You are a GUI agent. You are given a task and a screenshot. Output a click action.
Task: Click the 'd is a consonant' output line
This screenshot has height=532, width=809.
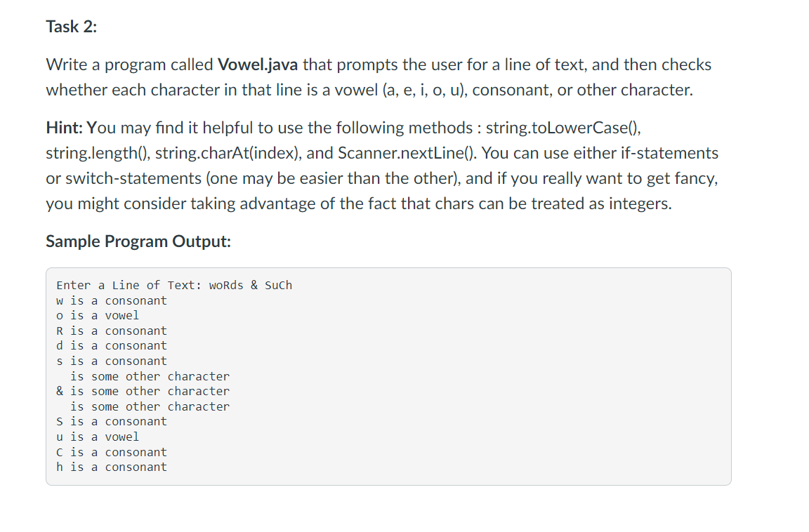click(x=112, y=345)
